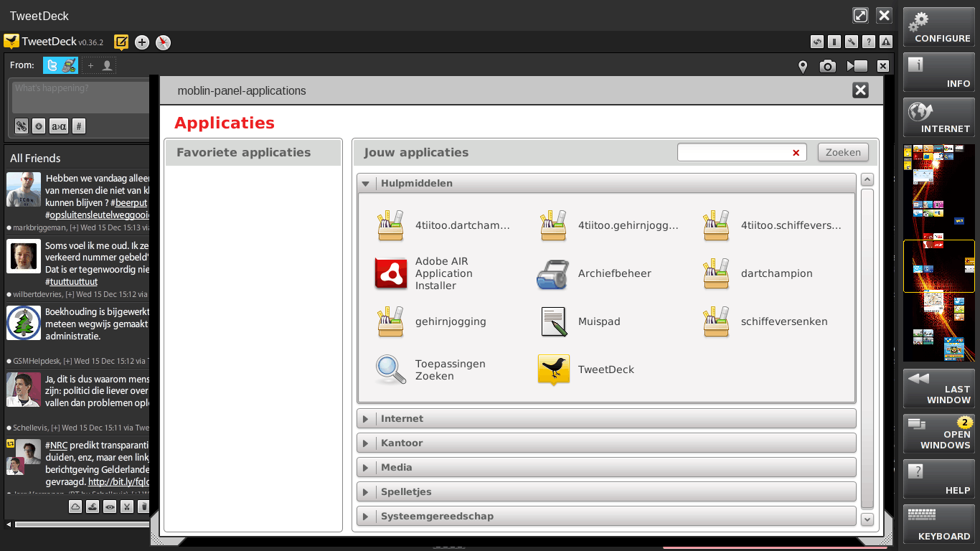
Task: Toggle the eye icon below the All Friends column
Action: coord(110,507)
